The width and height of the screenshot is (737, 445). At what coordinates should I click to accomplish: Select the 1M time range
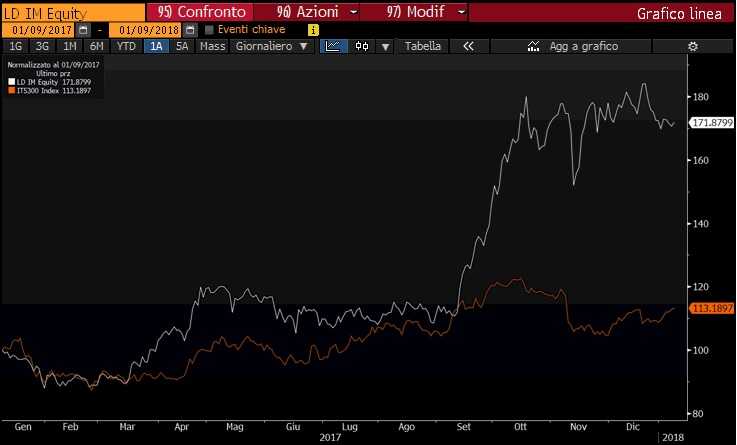pyautogui.click(x=70, y=46)
